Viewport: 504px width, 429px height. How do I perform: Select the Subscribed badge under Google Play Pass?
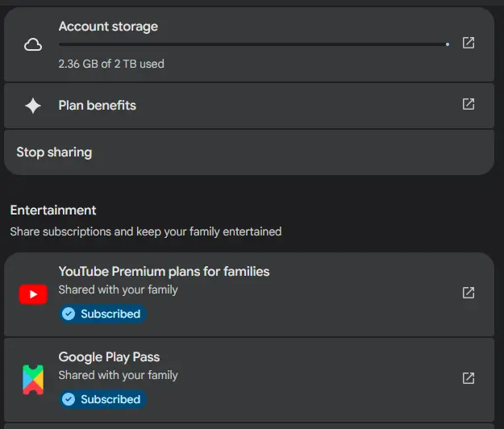coord(102,399)
